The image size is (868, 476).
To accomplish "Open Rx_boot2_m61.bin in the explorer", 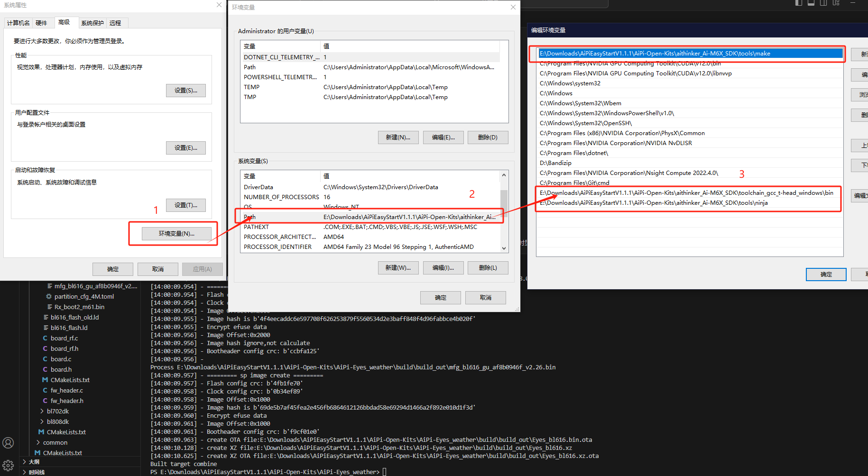I will click(80, 307).
